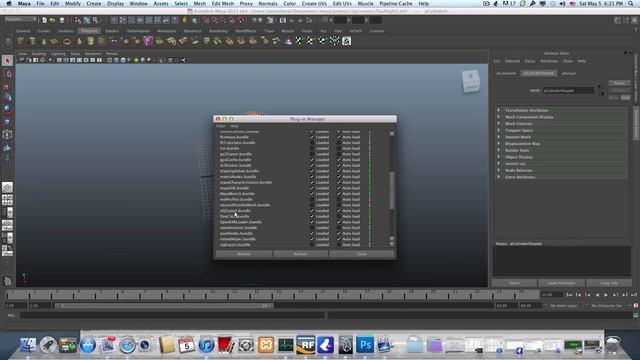Open the Edit Mesh menu

pos(222,3)
